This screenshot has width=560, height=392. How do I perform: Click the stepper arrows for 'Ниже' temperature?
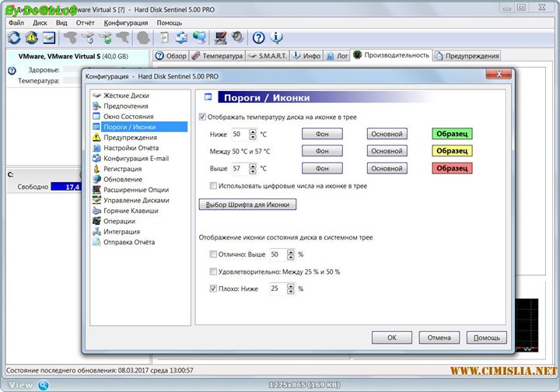tap(253, 134)
